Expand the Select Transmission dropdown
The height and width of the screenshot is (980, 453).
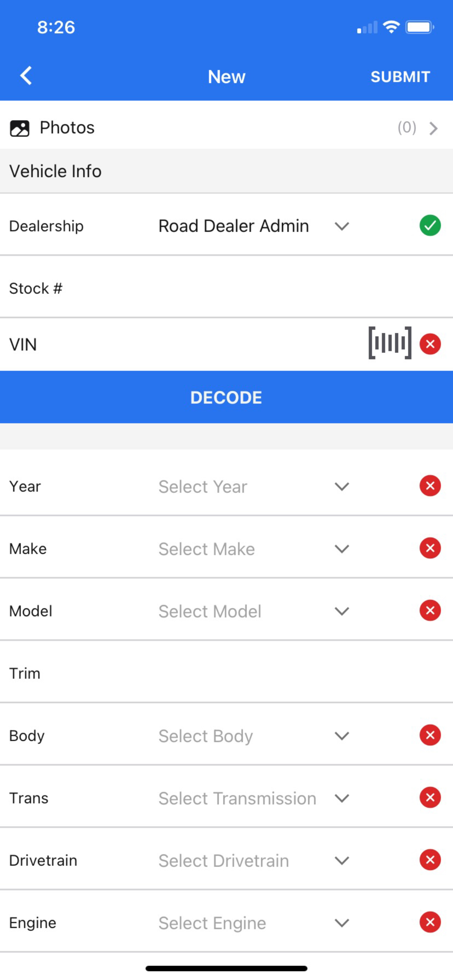(x=254, y=798)
